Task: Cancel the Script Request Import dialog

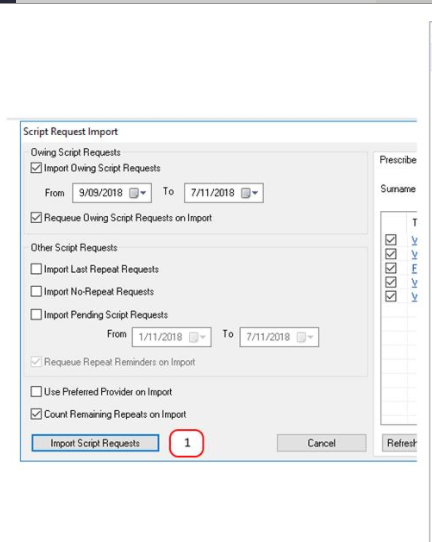Action: tap(321, 443)
